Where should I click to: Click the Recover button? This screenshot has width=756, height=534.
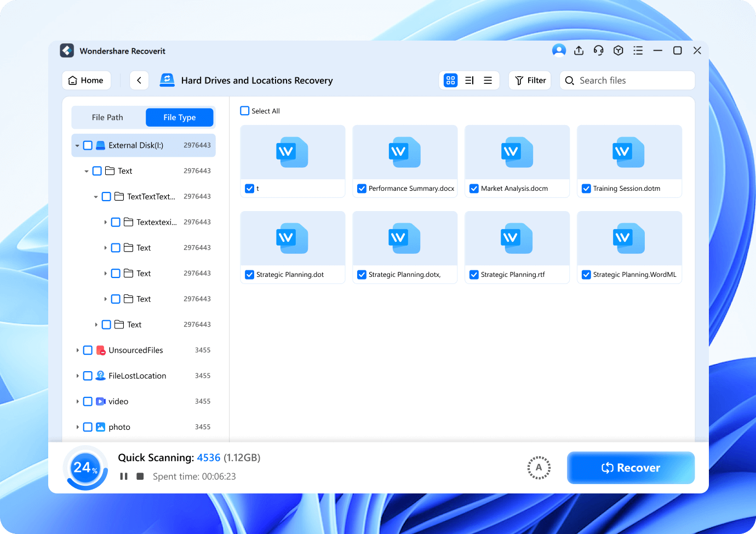pos(631,468)
